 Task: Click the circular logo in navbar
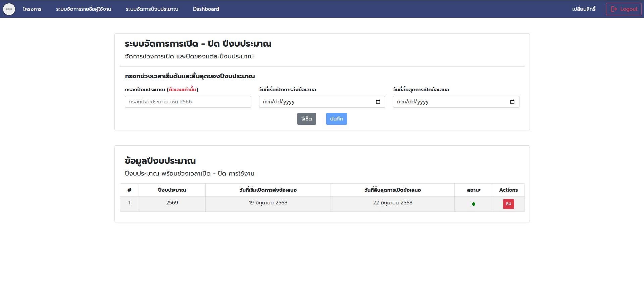coord(9,9)
